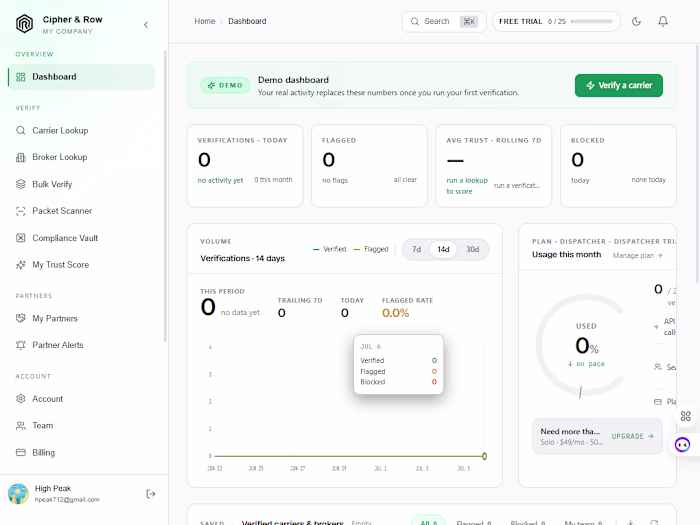Select the 14d range option

click(443, 249)
